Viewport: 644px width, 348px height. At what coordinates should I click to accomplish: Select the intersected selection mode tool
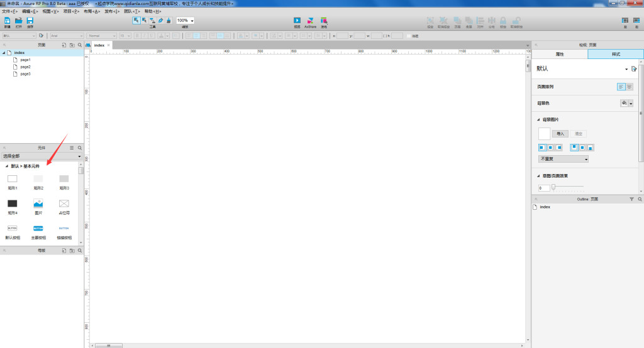136,20
